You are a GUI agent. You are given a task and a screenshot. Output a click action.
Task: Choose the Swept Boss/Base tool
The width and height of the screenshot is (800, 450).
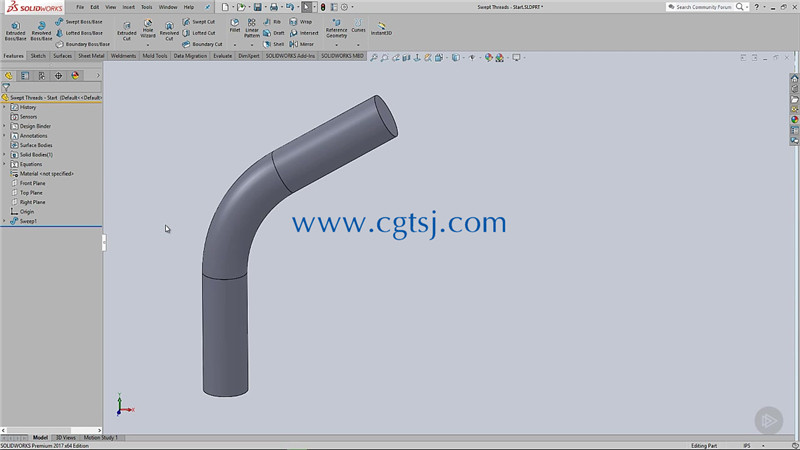[x=79, y=22]
